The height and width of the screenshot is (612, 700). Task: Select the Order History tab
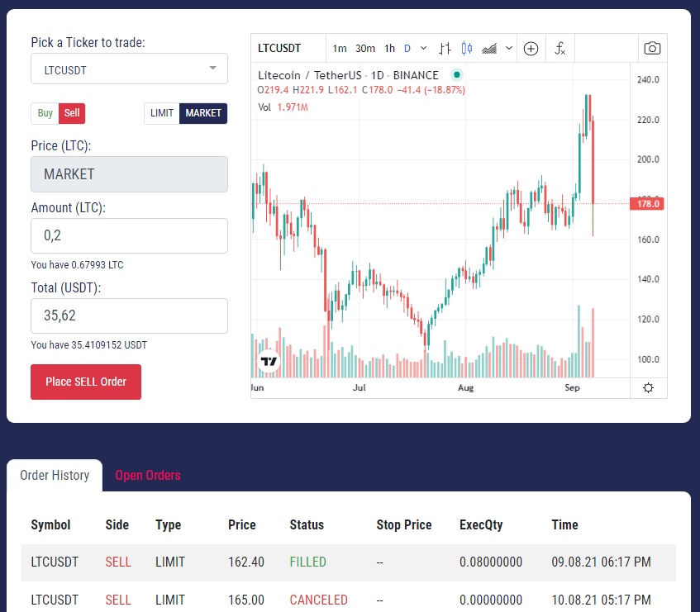tap(55, 476)
